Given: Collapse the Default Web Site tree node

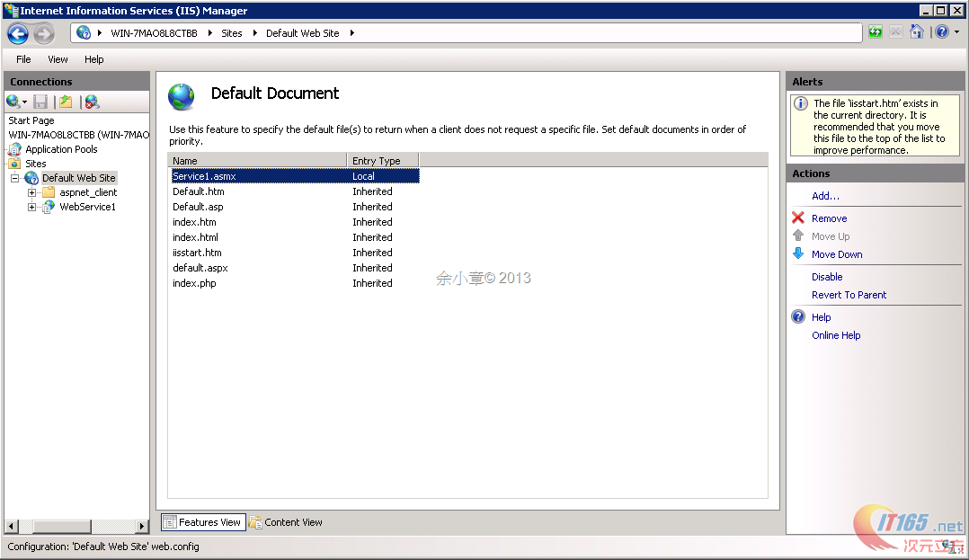Looking at the screenshot, I should point(14,178).
